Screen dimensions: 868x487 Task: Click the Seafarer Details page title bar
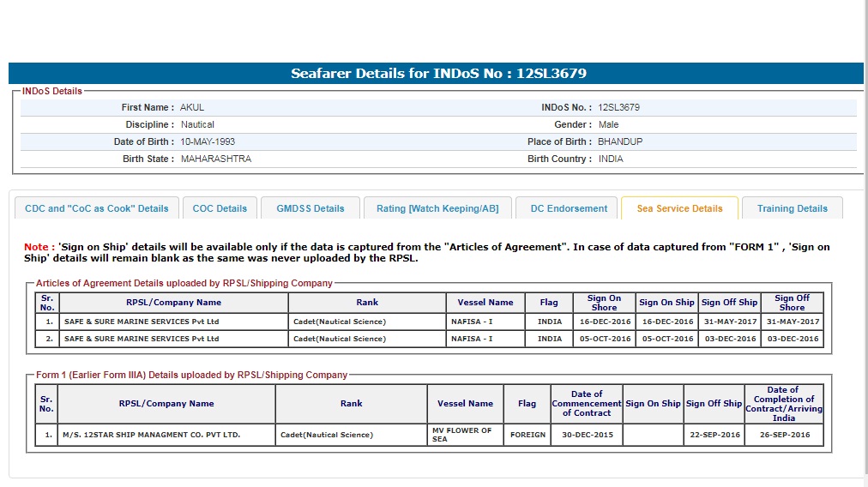coord(437,74)
